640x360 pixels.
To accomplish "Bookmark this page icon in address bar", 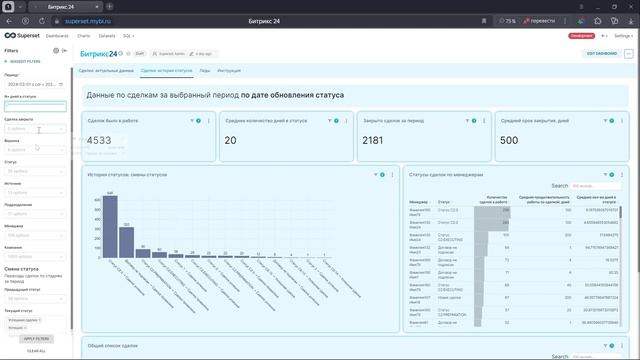I will pos(484,21).
